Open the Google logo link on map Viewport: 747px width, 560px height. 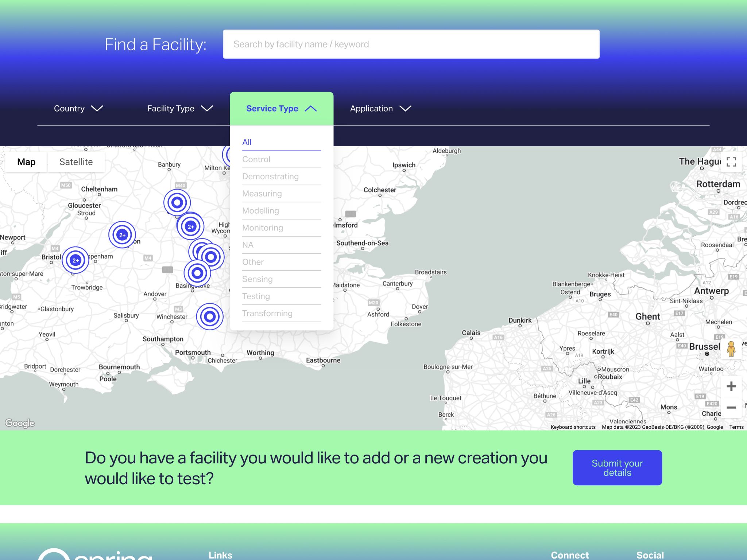coord(20,423)
